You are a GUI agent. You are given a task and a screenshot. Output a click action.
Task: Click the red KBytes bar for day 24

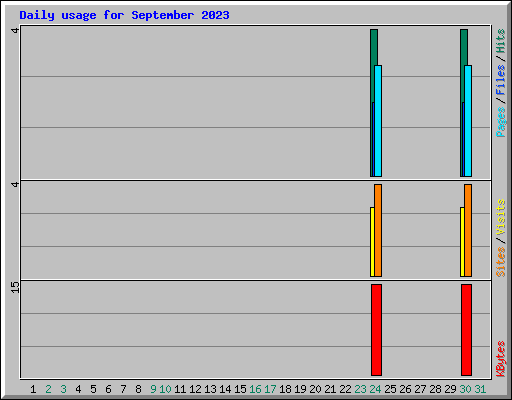pos(376,330)
